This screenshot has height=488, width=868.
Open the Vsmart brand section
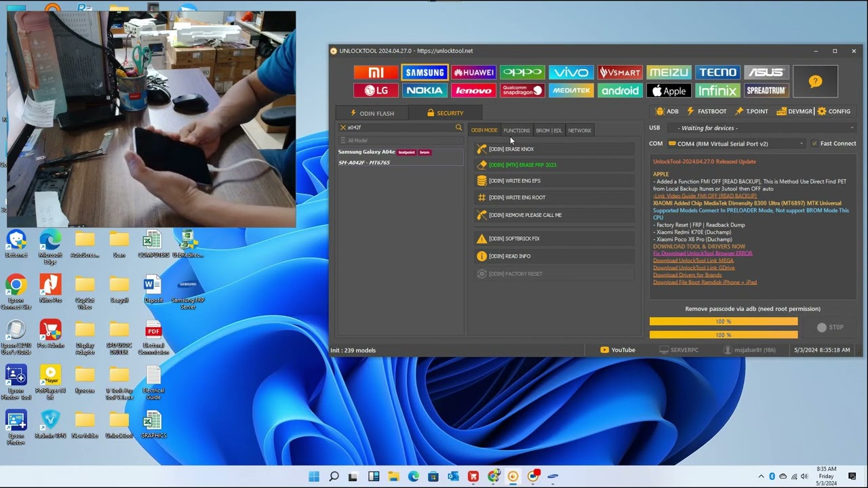620,73
